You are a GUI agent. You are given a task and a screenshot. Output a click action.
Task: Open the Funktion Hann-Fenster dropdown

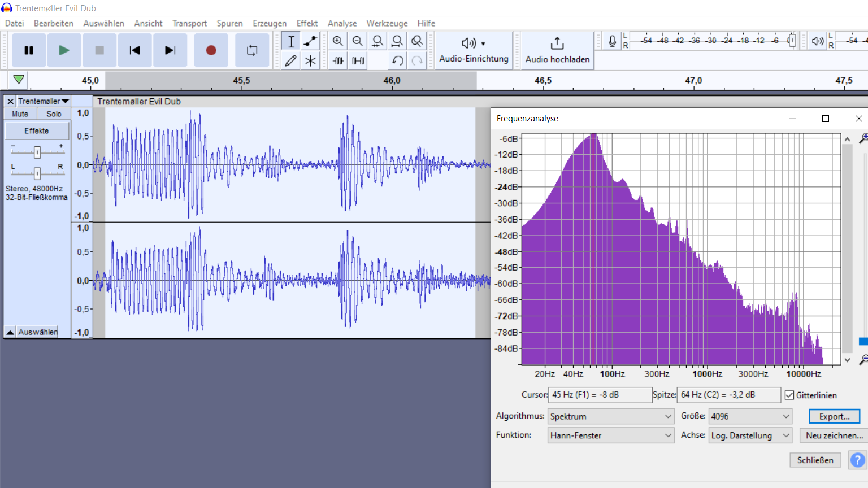(610, 435)
